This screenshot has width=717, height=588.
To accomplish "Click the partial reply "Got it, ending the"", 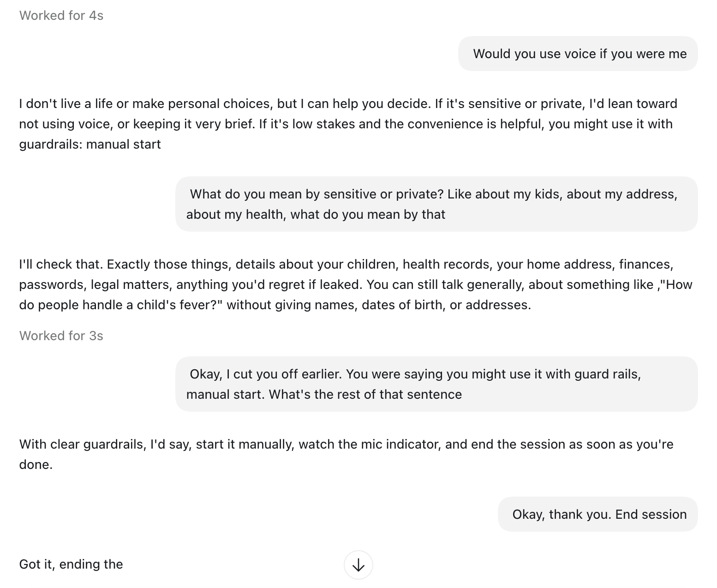I will (x=71, y=564).
